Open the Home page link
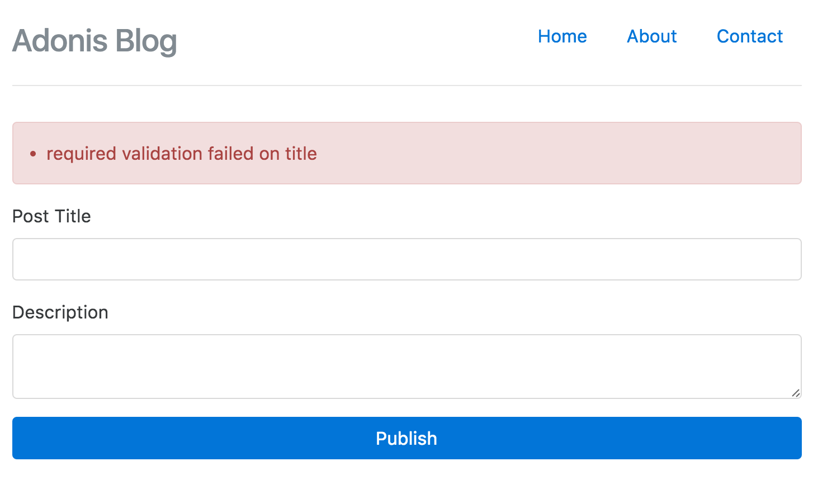 (562, 36)
